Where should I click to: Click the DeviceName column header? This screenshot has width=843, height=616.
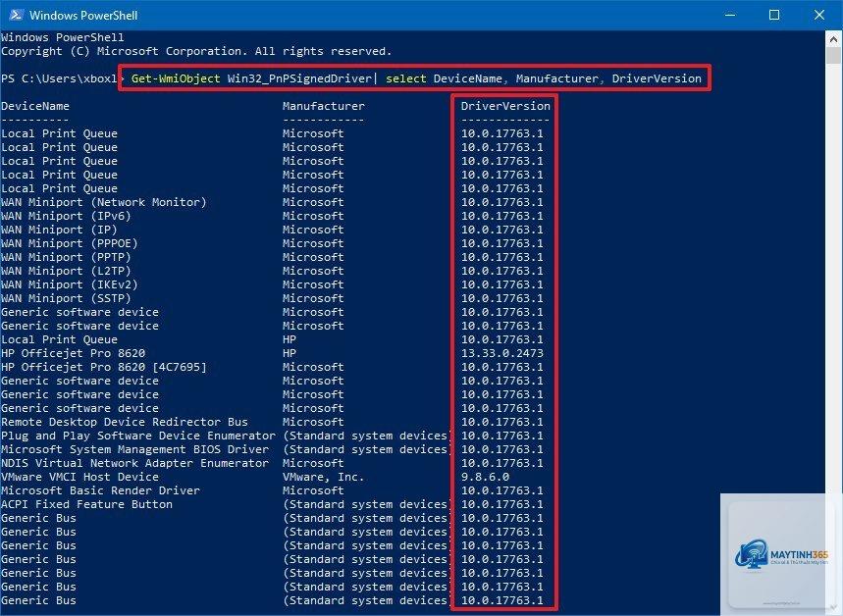(35, 106)
